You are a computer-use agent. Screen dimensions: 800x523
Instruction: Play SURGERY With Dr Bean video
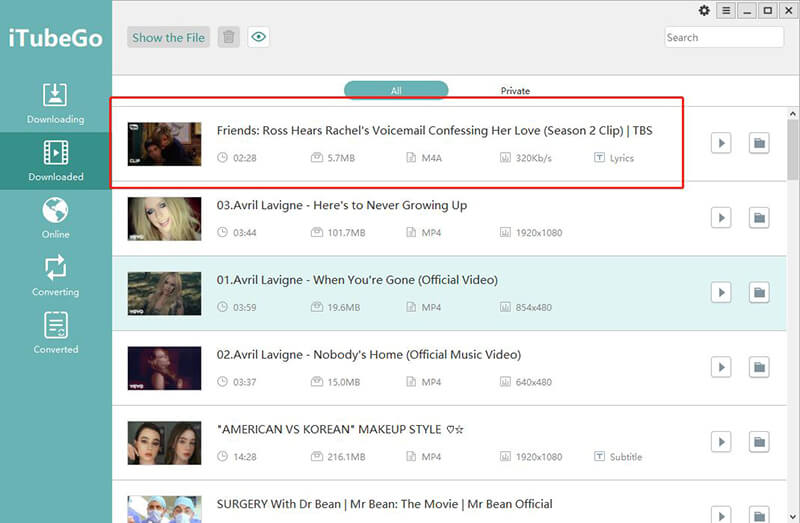(721, 514)
